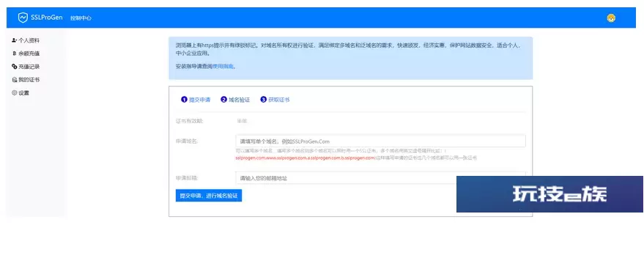Select step 1 提交申请 tab
The height and width of the screenshot is (277, 644).
tap(196, 100)
